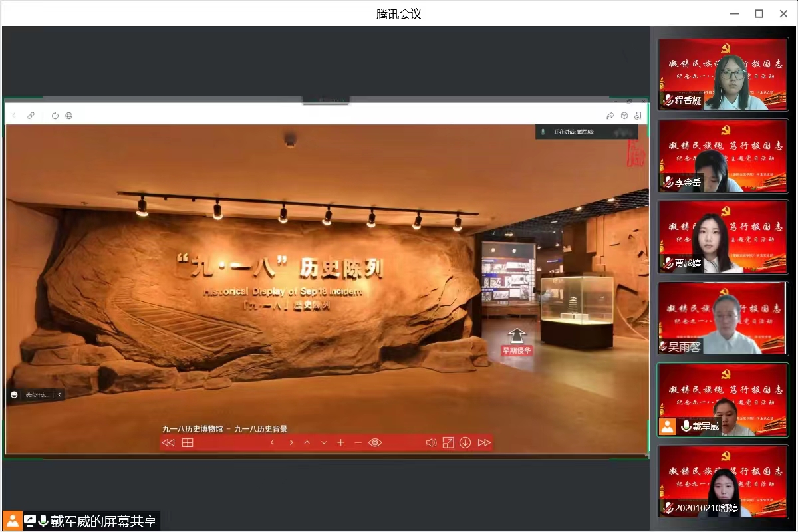Click the refresh icon in browser bar
Screen dimensions: 798x532
coord(55,116)
